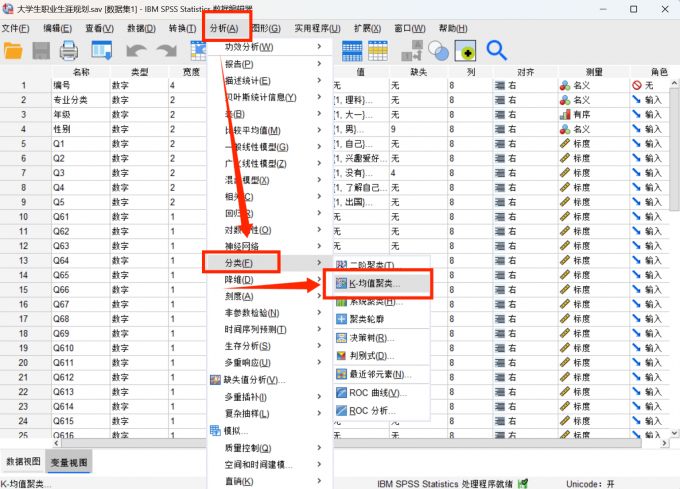Image resolution: width=680 pixels, height=489 pixels.
Task: Expand the 功效分析 submenu arrow
Action: [x=319, y=46]
